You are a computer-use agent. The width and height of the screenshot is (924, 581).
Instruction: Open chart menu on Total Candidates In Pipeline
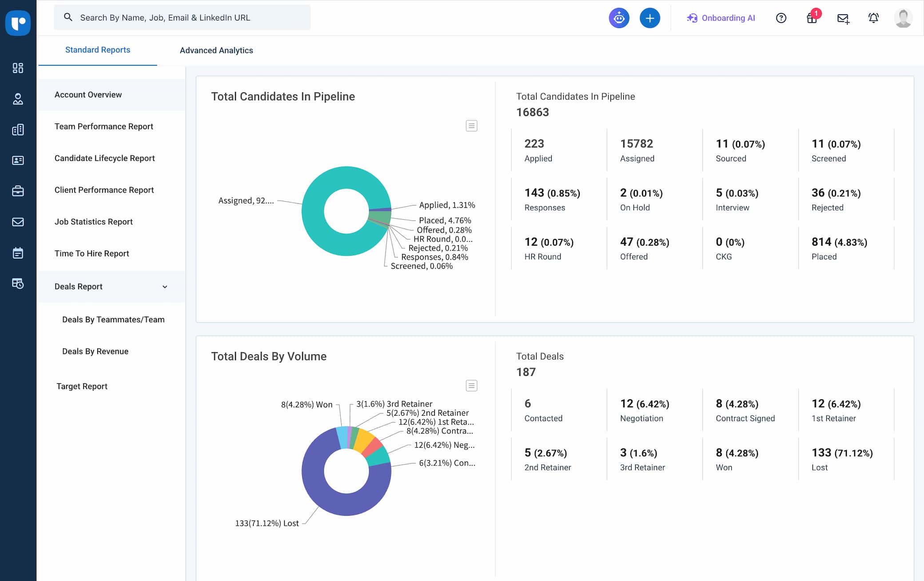(471, 126)
